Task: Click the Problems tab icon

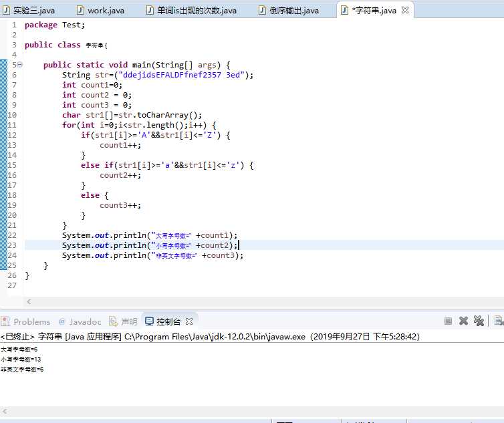Action: click(5, 321)
